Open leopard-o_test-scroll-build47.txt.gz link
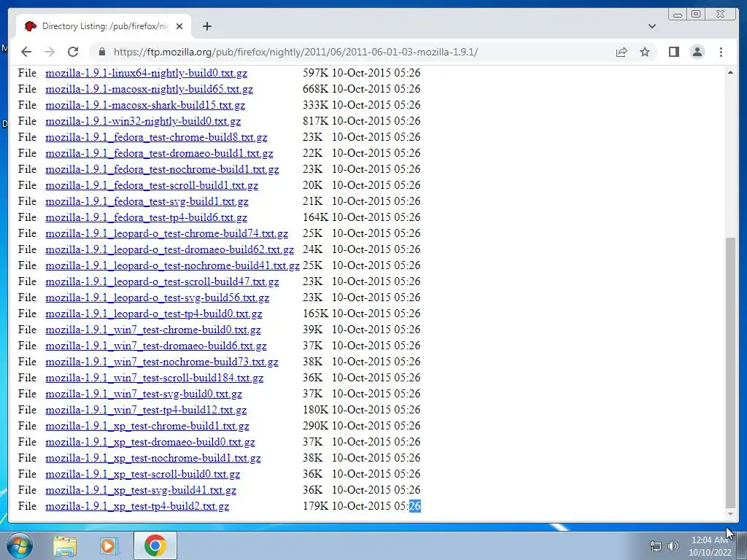The width and height of the screenshot is (747, 560). click(x=162, y=282)
